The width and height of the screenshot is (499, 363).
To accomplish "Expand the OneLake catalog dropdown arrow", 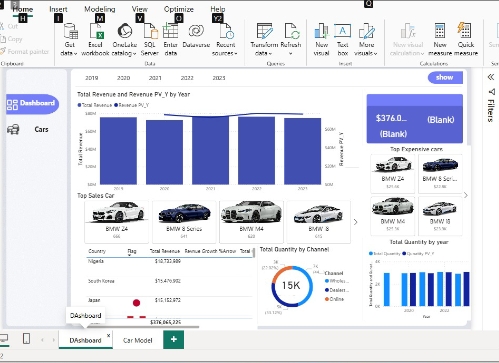I will click(134, 53).
